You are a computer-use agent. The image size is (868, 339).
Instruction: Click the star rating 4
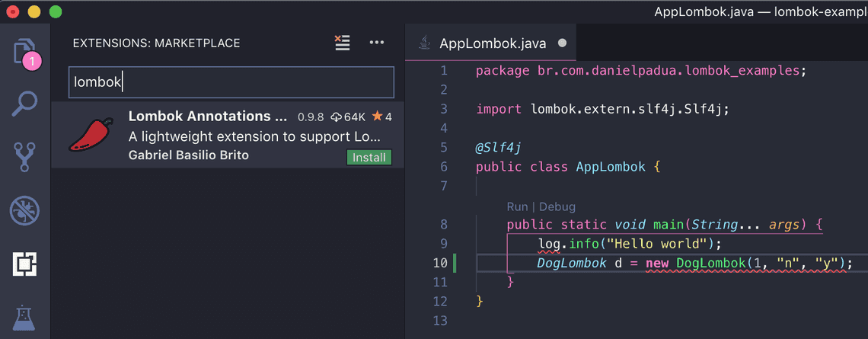[x=382, y=117]
